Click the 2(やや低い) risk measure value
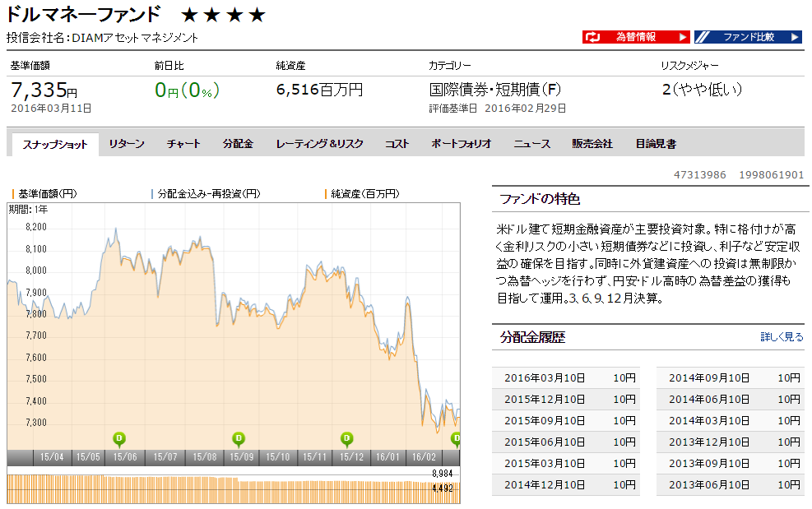Image resolution: width=812 pixels, height=509 pixels. coord(703,90)
